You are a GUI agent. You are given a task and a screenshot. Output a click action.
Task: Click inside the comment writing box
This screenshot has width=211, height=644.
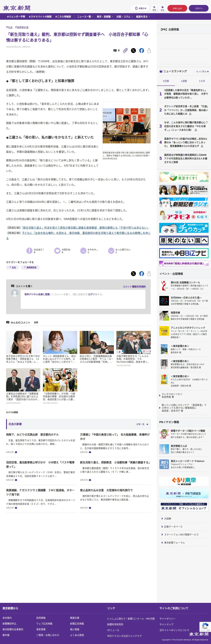coord(83,299)
